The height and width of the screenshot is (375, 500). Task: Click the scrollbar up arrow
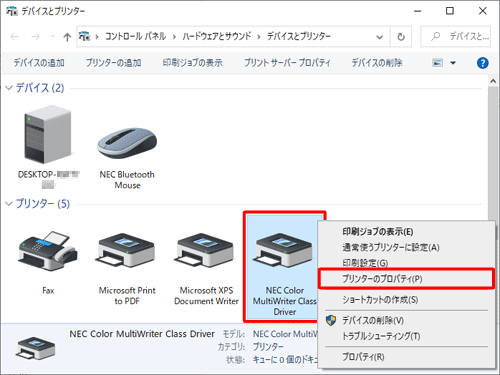(493, 81)
